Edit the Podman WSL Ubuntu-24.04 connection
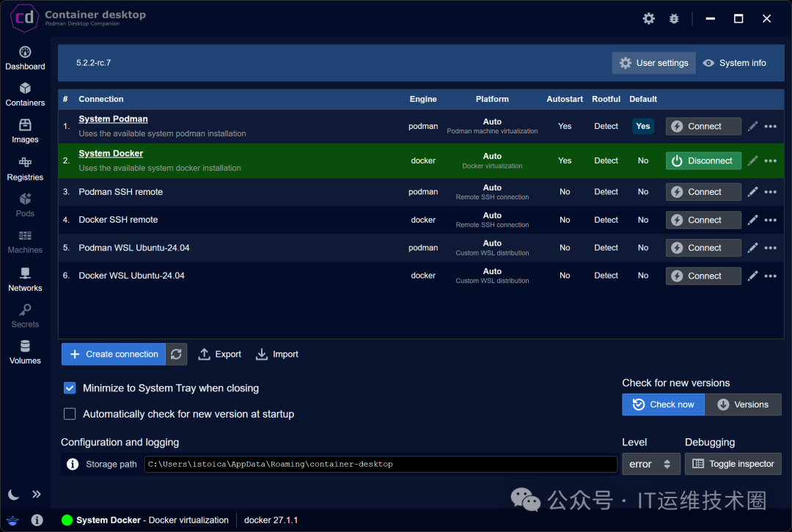Image resolution: width=792 pixels, height=532 pixels. point(752,248)
